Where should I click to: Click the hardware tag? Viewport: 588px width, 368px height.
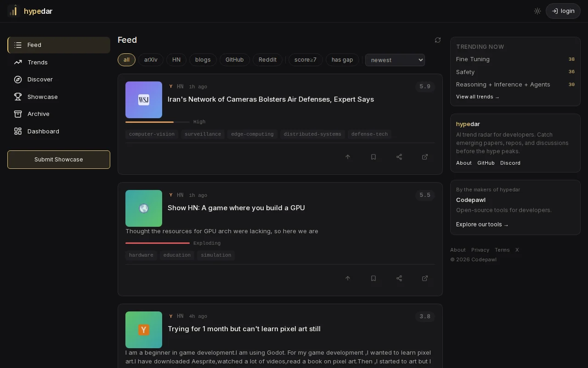point(141,255)
